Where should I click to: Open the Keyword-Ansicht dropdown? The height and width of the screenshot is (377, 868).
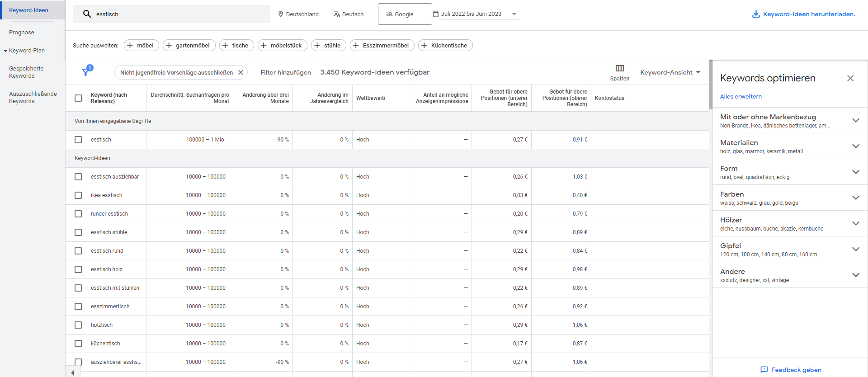coord(670,72)
